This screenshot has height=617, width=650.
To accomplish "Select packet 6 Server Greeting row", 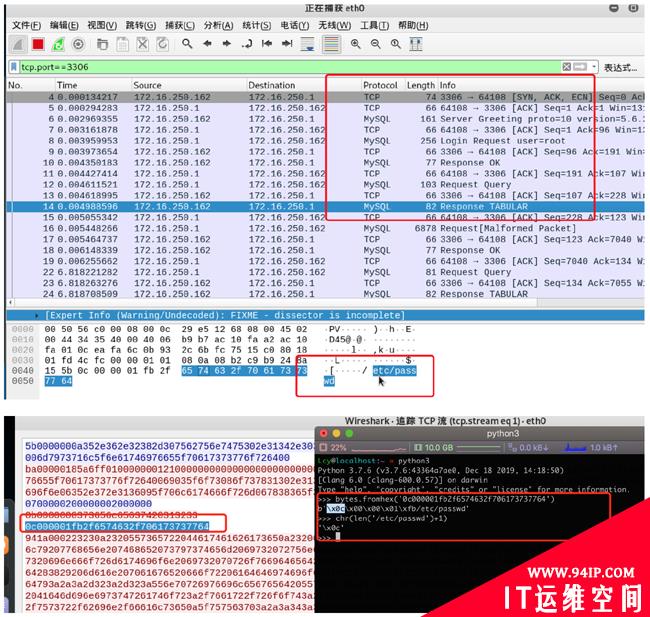I will (325, 119).
